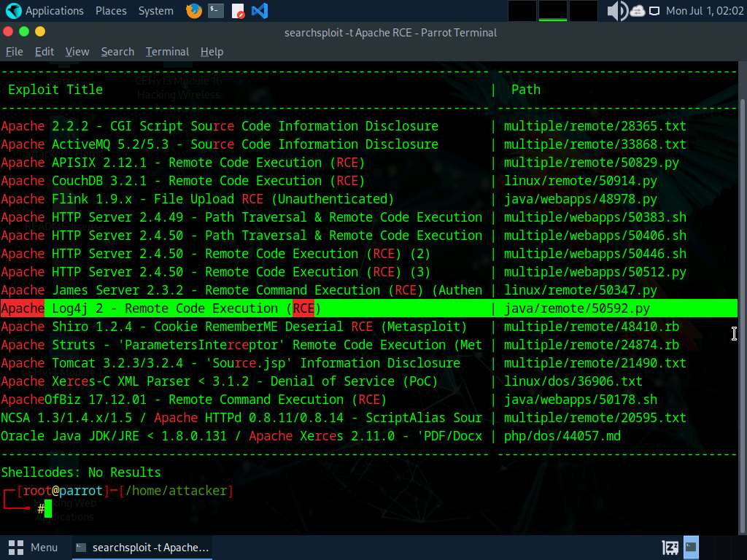Open the File menu in terminal
747x560 pixels.
15,52
